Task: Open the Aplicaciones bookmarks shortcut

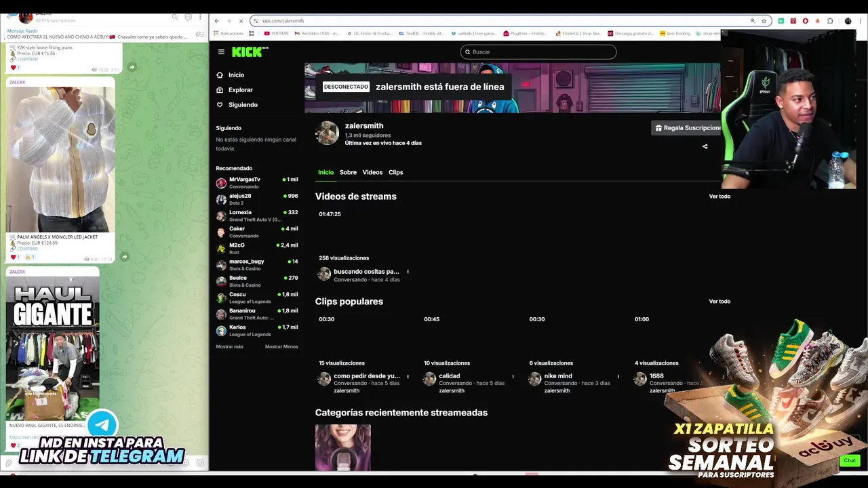Action: click(x=229, y=33)
